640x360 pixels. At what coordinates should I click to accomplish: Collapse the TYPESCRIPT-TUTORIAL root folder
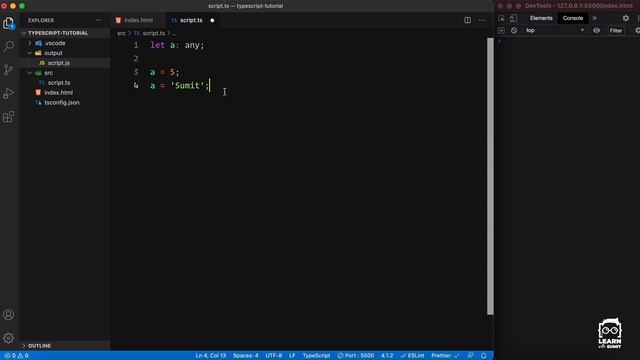[24, 33]
